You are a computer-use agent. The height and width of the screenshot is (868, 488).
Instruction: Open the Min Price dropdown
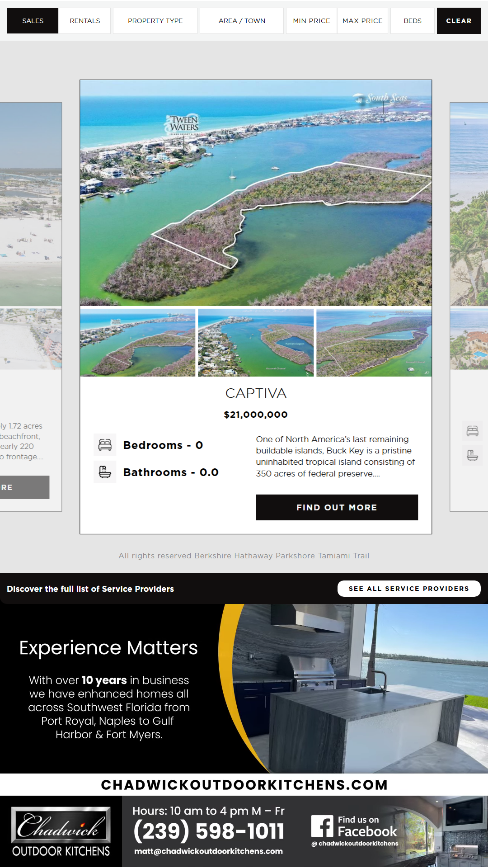pyautogui.click(x=311, y=21)
